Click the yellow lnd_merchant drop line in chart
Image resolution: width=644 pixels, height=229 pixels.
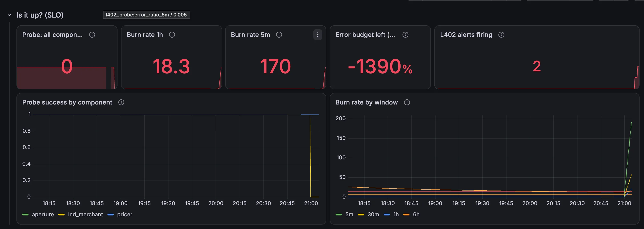coord(310,156)
